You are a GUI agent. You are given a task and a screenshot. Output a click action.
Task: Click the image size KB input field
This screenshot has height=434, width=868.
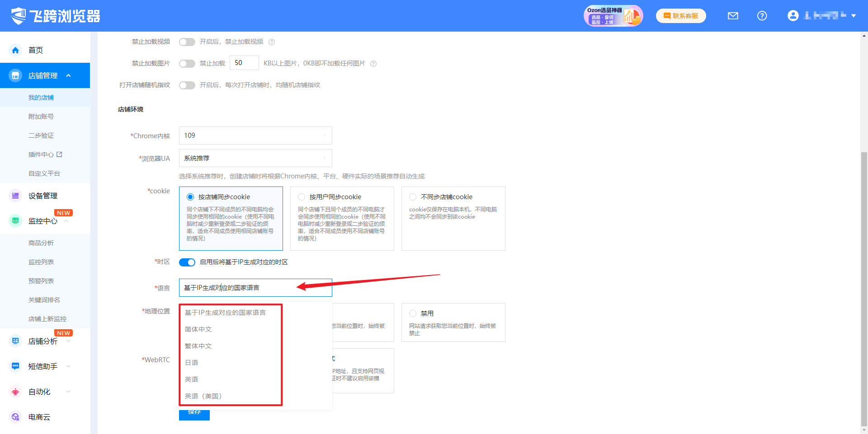pos(244,63)
